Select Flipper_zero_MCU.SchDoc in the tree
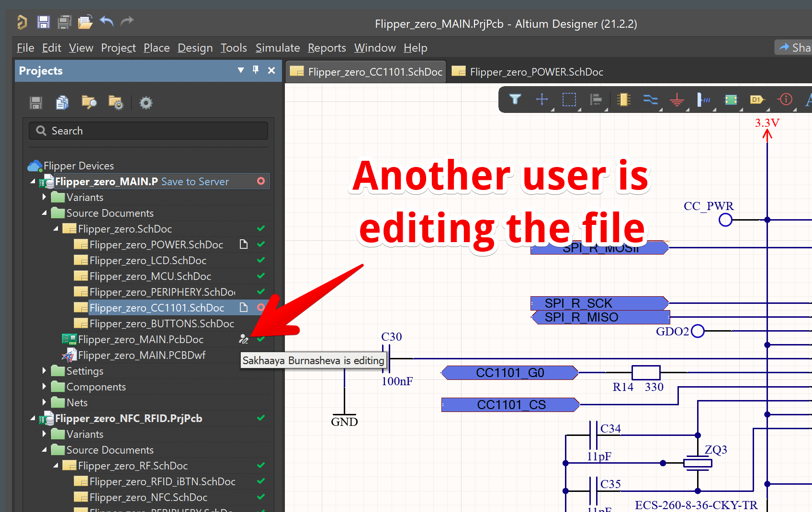Screen dimensions: 812x512 pyautogui.click(x=150, y=276)
